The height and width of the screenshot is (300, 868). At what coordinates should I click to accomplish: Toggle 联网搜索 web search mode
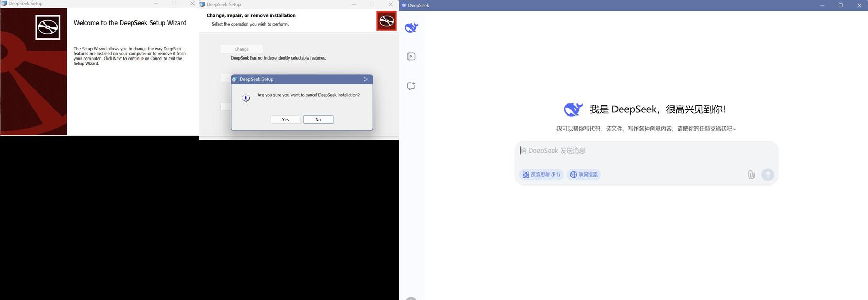[584, 175]
